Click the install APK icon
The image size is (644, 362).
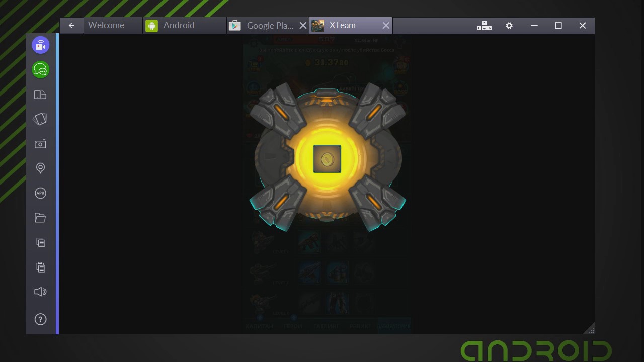click(x=40, y=193)
